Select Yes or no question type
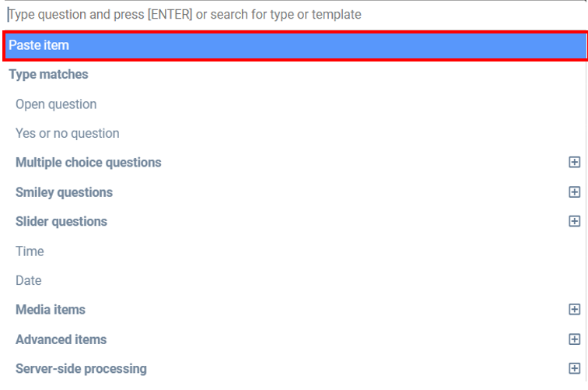This screenshot has height=390, width=588. click(68, 134)
